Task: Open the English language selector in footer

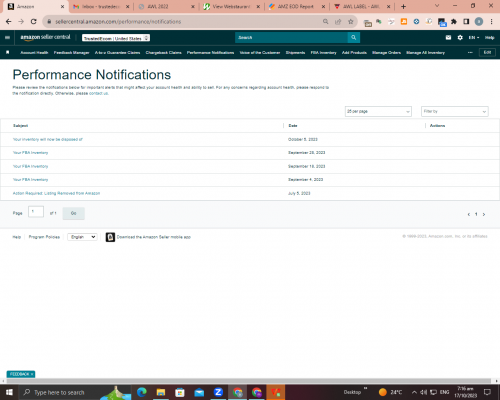Action: 82,237
